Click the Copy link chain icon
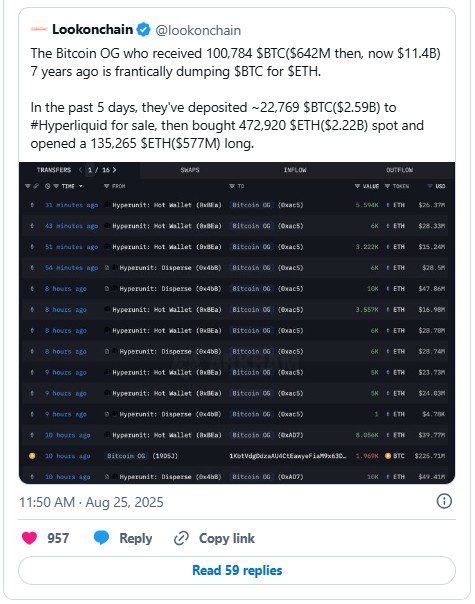 (181, 538)
